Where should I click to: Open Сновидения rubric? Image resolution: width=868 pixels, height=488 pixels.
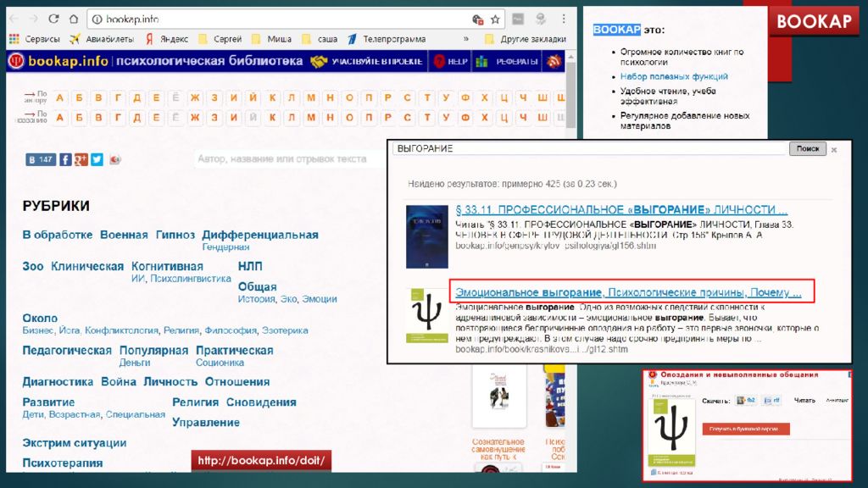(261, 402)
